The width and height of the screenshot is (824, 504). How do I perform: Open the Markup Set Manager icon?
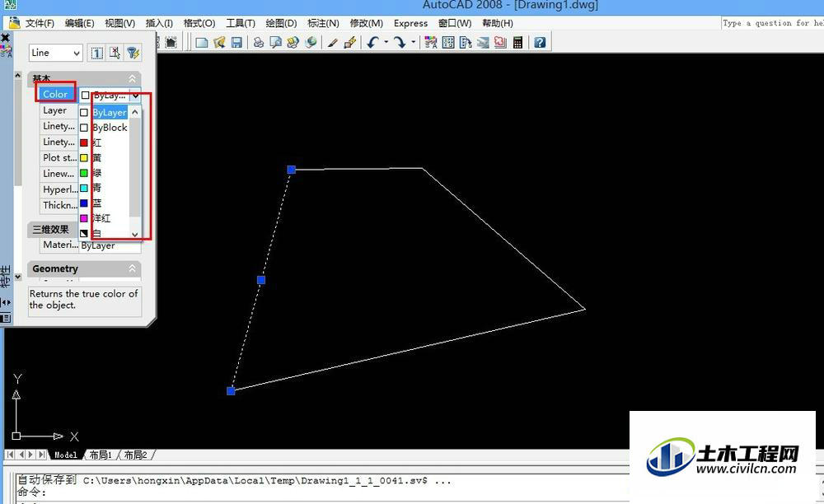pos(500,43)
